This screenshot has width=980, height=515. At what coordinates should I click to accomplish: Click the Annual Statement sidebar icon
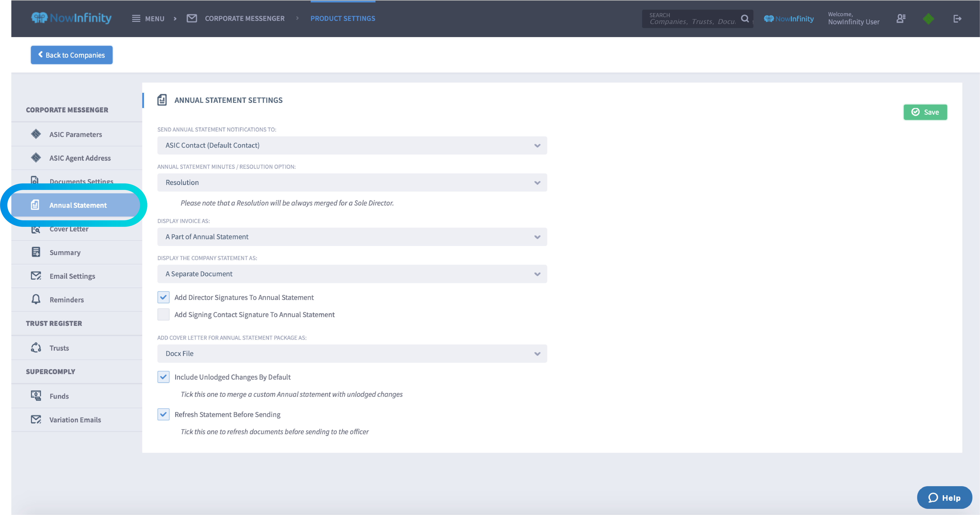(35, 205)
